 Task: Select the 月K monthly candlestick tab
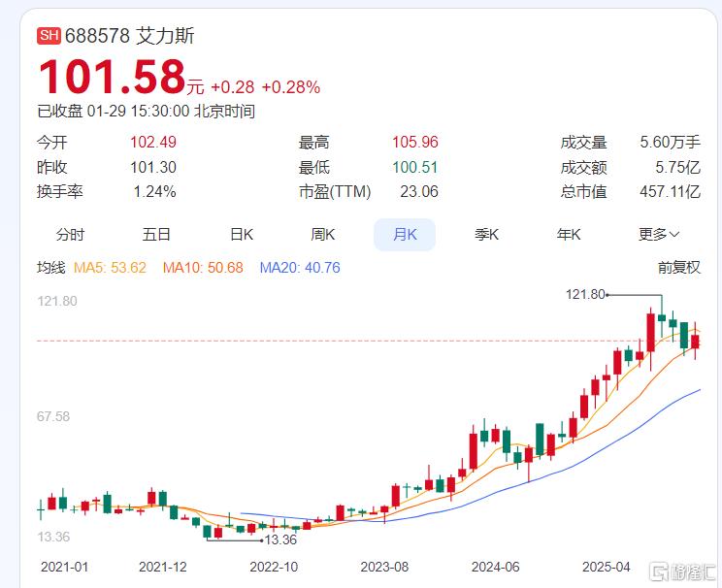coord(405,235)
